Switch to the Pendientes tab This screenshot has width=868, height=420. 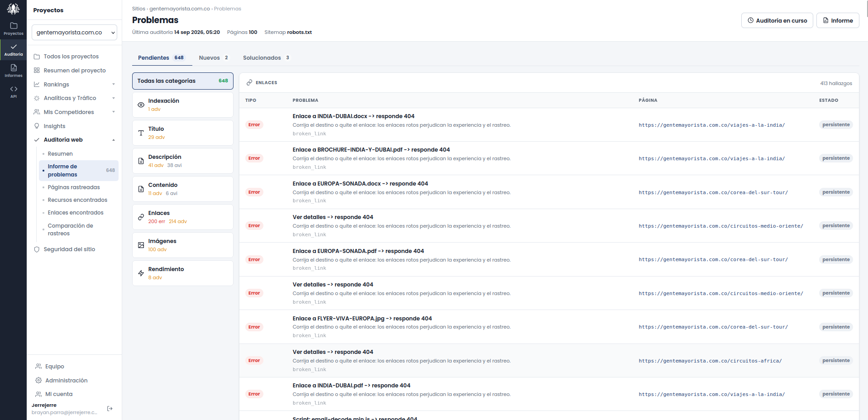tap(162, 58)
